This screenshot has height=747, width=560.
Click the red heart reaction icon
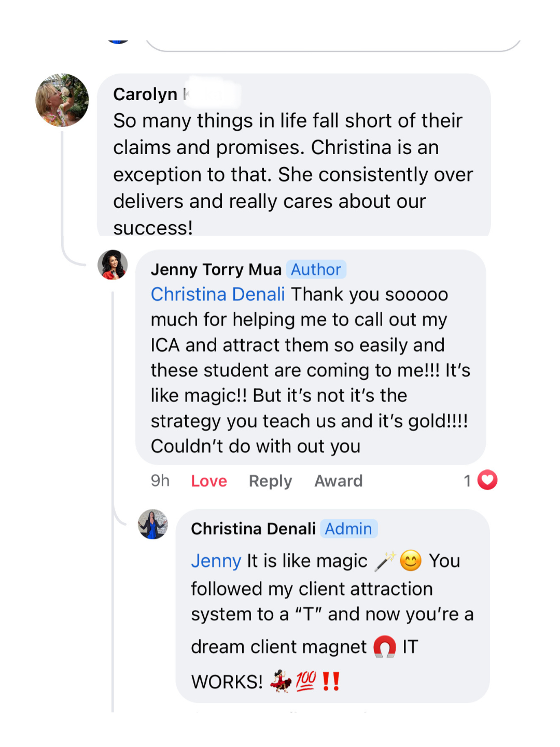[487, 480]
